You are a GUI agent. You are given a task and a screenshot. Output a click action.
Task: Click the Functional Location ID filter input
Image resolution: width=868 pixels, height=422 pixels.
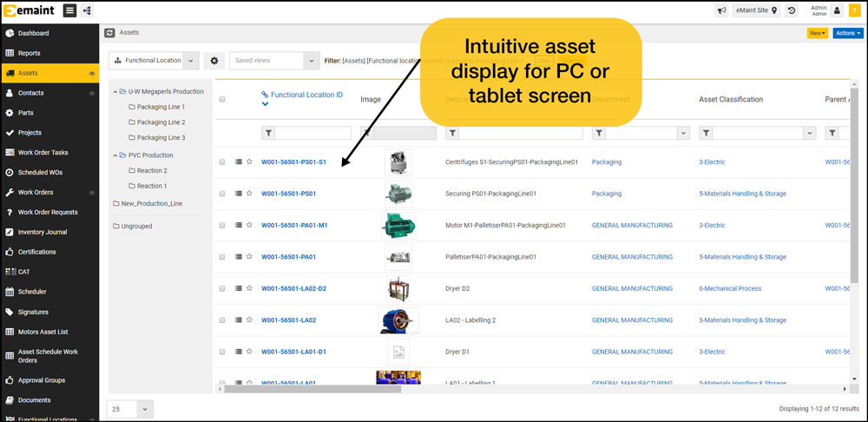point(312,133)
